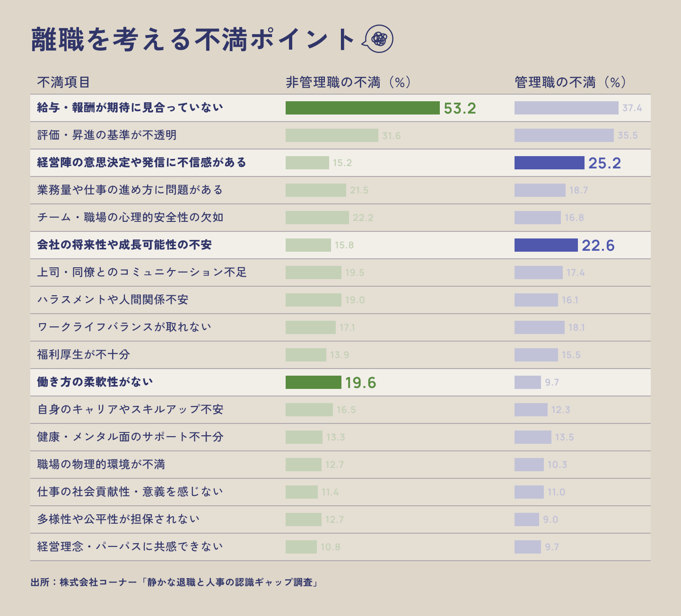Click the 11.4 value
The height and width of the screenshot is (616, 681).
(x=330, y=492)
